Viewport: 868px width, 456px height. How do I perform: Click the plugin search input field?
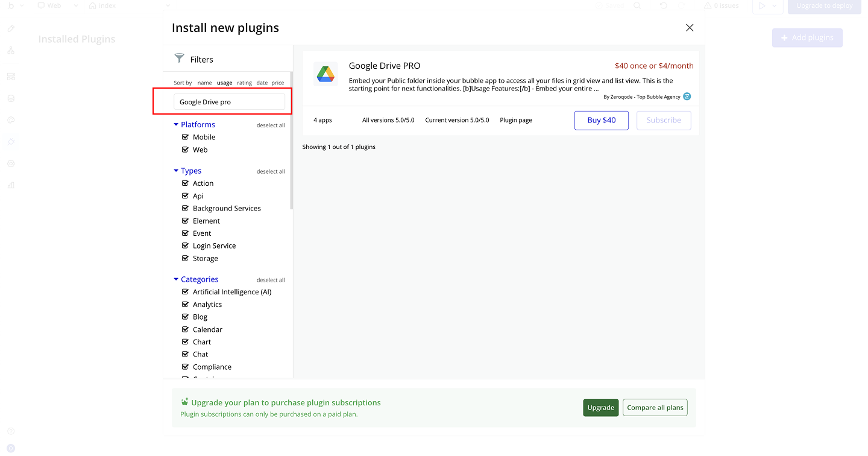click(x=229, y=102)
